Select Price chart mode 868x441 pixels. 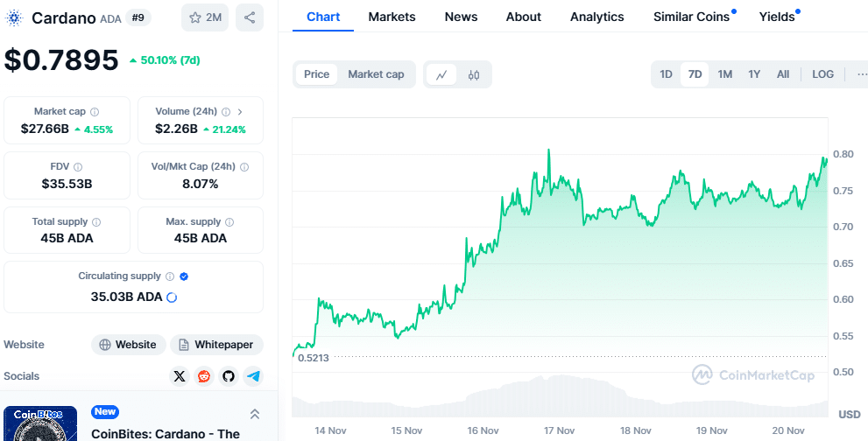pos(317,74)
